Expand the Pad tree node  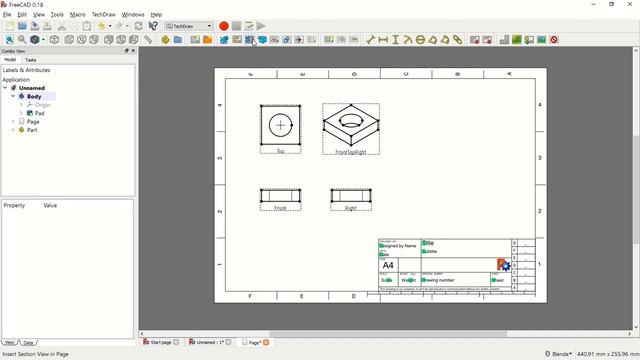[x=21, y=113]
